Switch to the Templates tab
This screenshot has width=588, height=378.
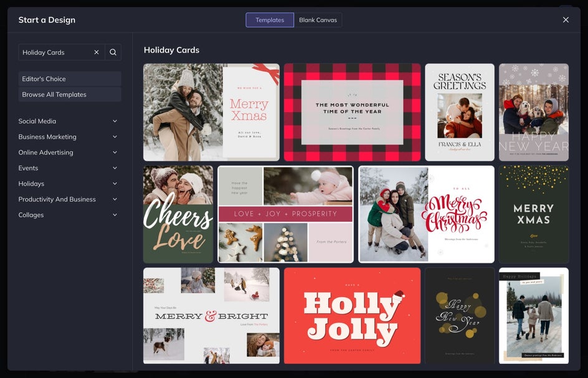point(270,20)
